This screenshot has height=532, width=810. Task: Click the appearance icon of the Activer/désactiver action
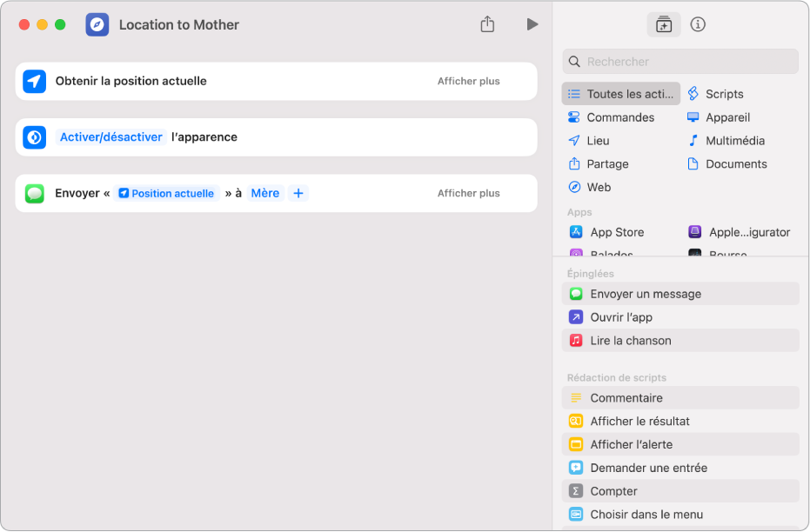[x=35, y=137]
